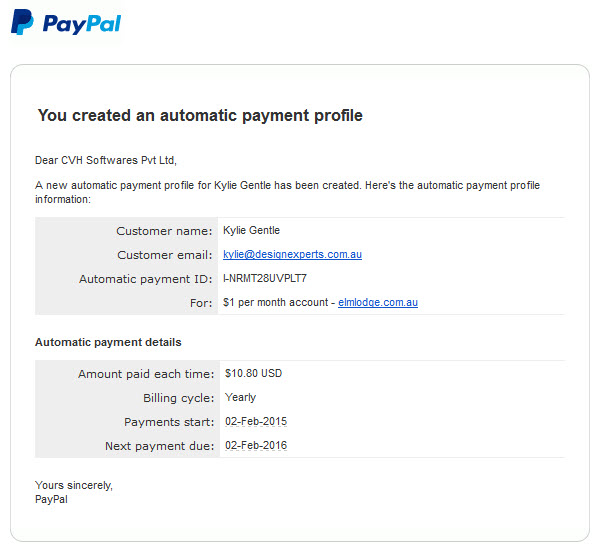Click the Amount paid each time label
The height and width of the screenshot is (553, 610).
point(146,374)
